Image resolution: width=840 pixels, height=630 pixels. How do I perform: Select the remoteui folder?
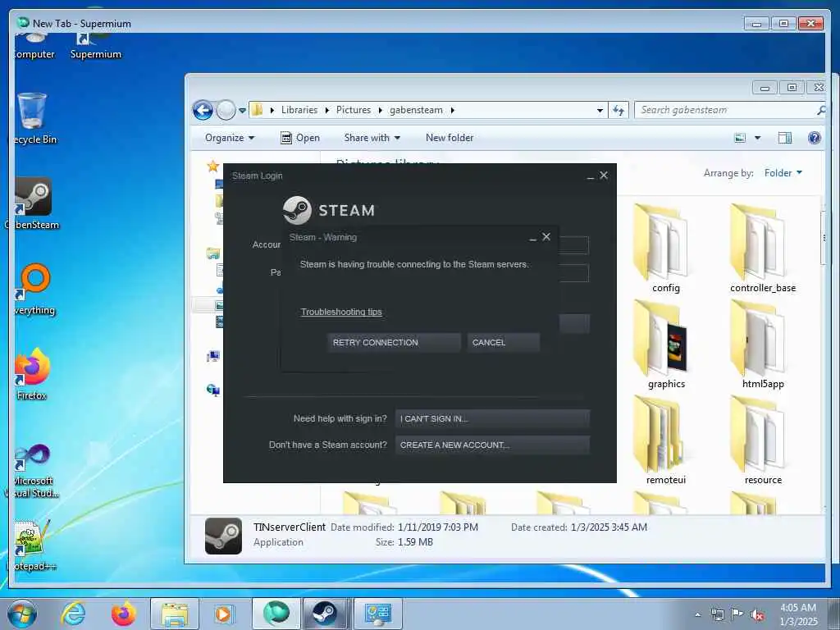tap(666, 441)
